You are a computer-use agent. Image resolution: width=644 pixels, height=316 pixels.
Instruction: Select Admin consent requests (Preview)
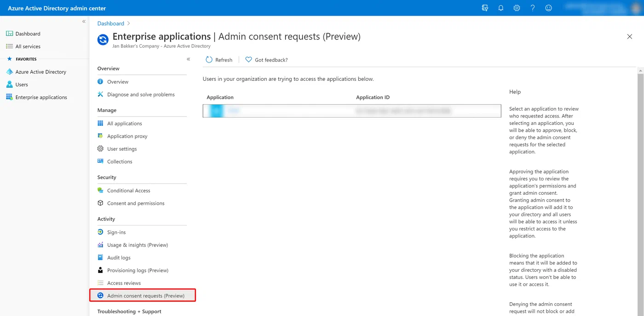[x=143, y=296]
